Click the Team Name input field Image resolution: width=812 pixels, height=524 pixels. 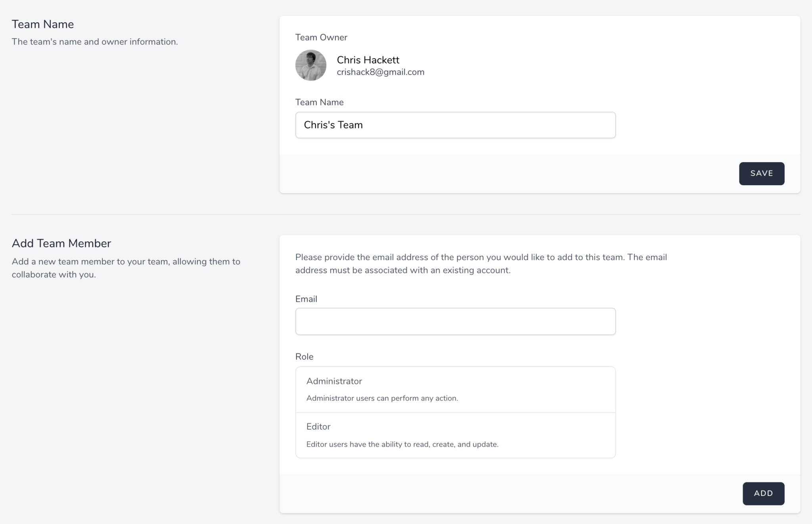point(455,125)
